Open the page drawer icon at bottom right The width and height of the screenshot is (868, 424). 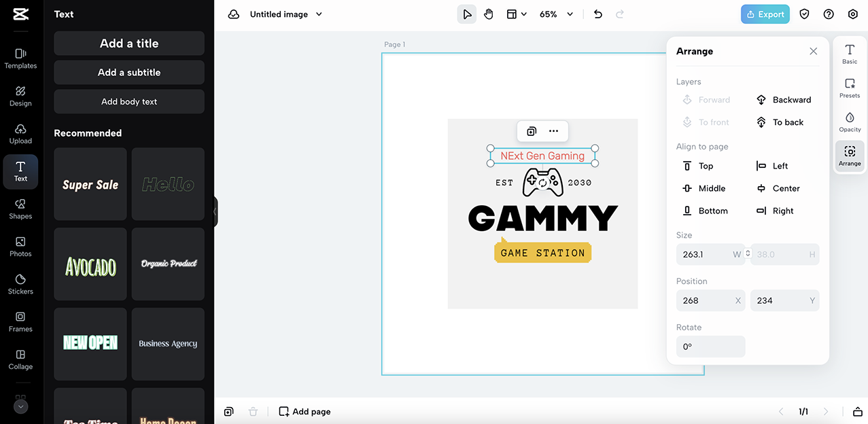coord(858,412)
